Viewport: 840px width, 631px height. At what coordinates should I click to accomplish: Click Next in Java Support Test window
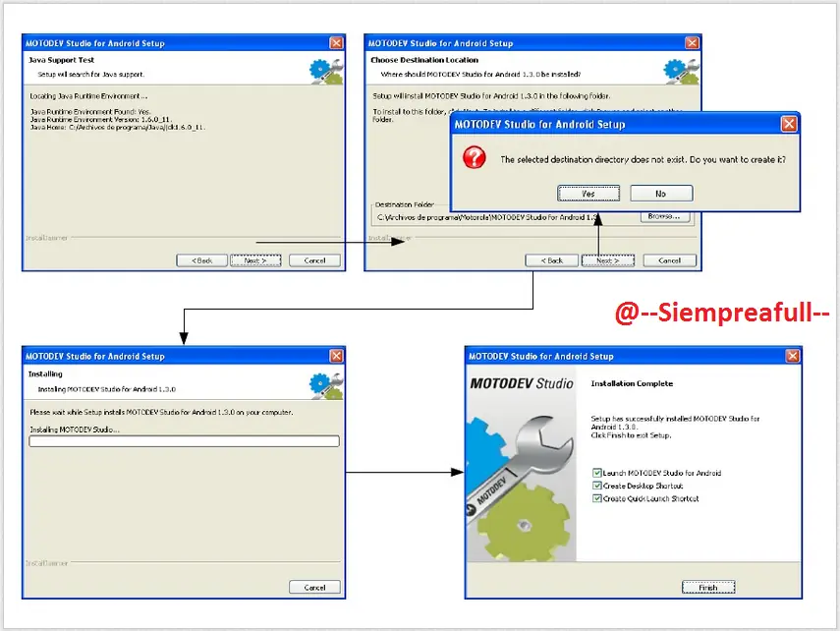pyautogui.click(x=255, y=260)
